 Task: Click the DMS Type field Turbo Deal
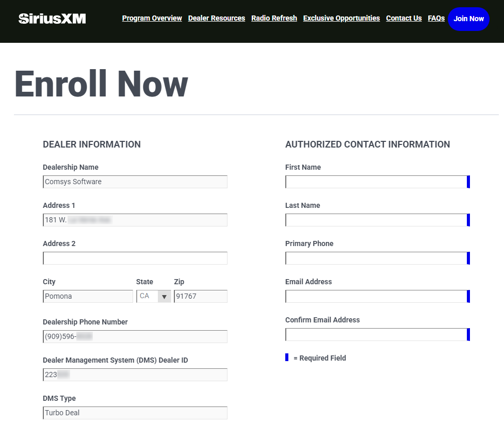135,413
